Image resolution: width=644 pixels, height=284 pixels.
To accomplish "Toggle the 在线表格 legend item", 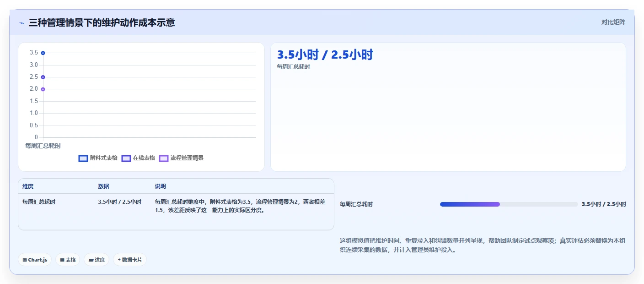I will (x=138, y=158).
